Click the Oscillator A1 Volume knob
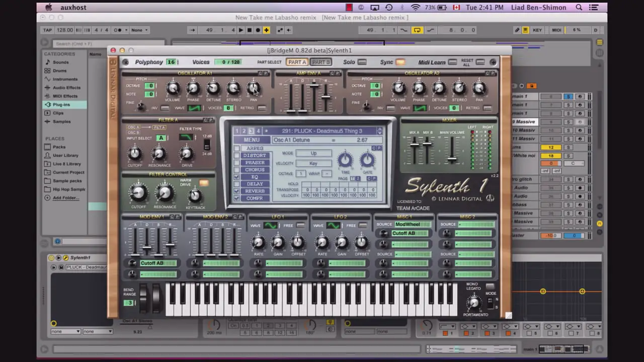Image resolution: width=644 pixels, height=362 pixels. 173,88
